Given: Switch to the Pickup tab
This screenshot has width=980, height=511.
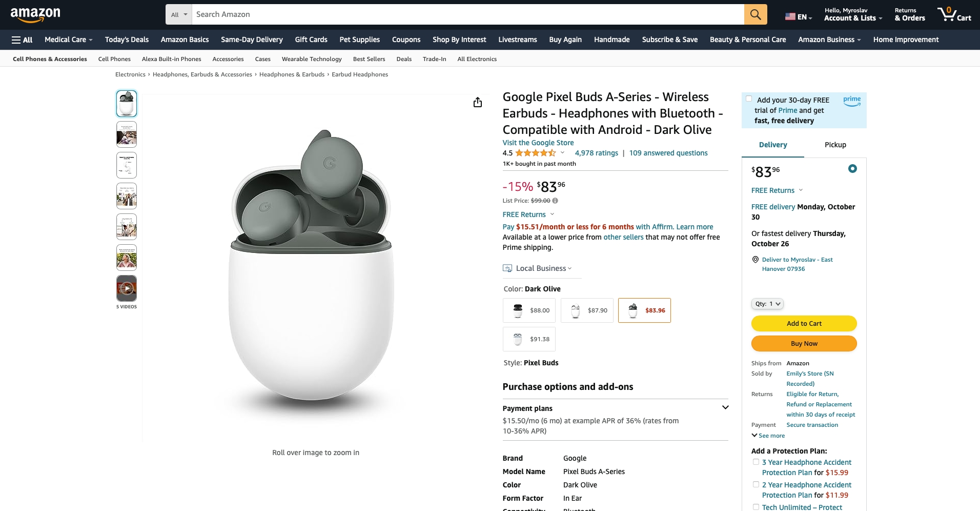Looking at the screenshot, I should point(835,145).
